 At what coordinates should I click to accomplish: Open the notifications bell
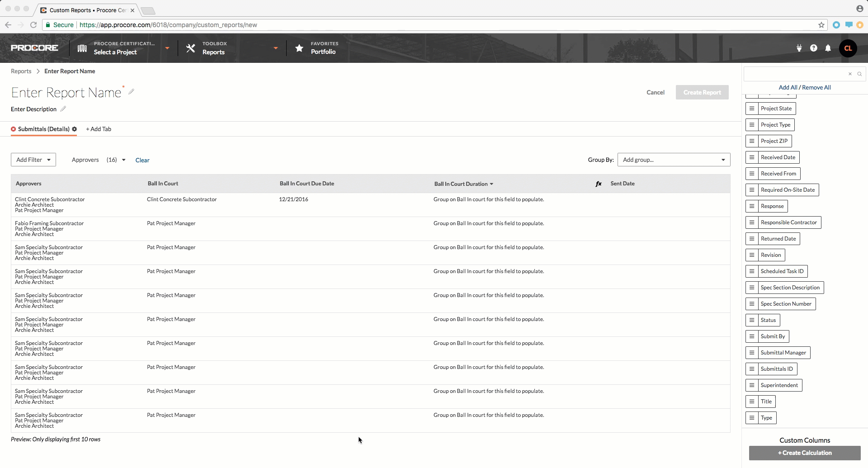(x=828, y=48)
